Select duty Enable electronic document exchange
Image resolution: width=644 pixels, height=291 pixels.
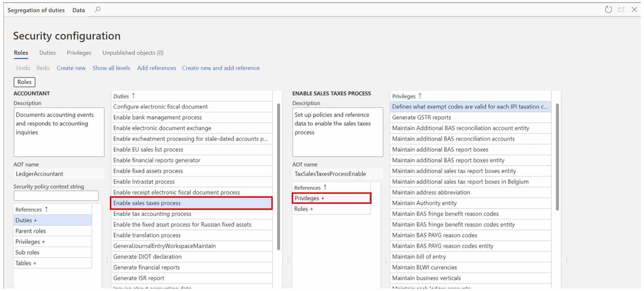pos(192,128)
